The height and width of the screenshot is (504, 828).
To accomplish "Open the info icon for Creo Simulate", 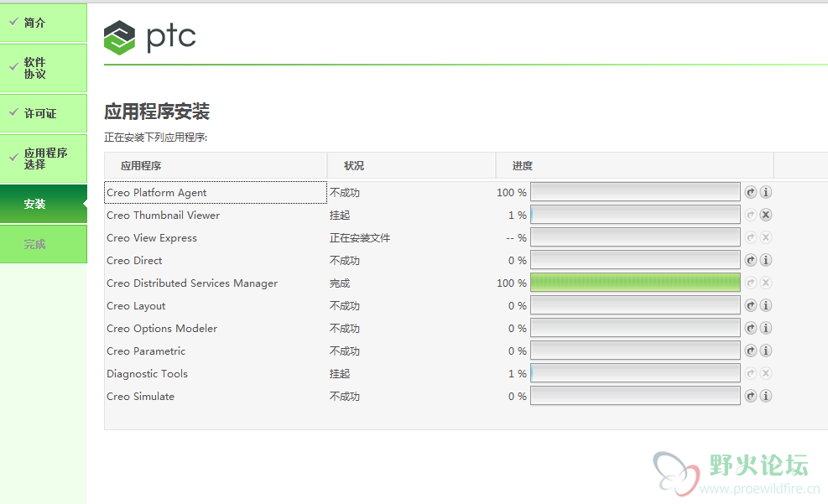I will coord(766,397).
